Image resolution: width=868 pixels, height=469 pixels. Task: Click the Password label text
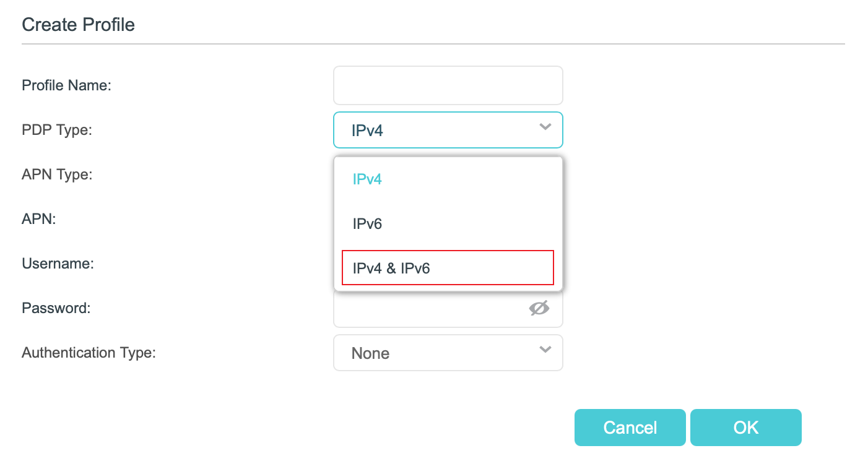56,308
